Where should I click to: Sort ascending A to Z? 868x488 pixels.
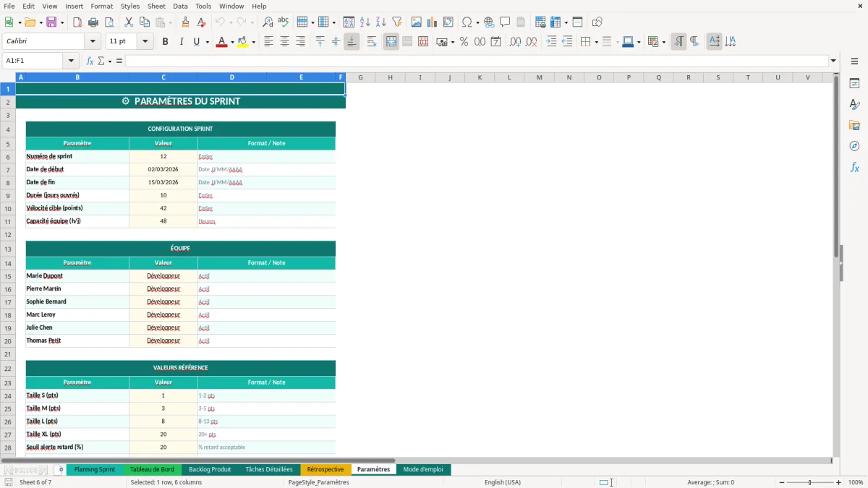(x=365, y=22)
